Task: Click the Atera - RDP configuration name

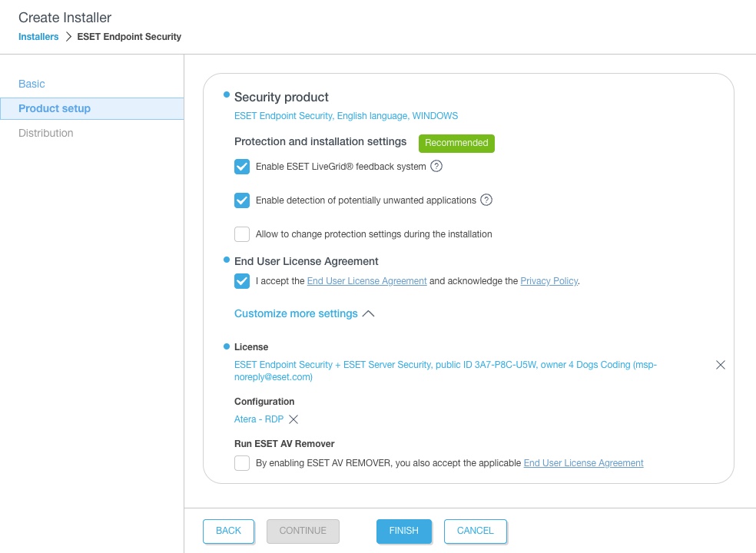Action: tap(259, 419)
